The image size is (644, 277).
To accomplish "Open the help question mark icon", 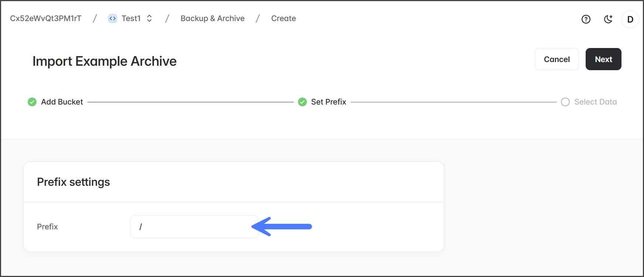I will tap(586, 19).
